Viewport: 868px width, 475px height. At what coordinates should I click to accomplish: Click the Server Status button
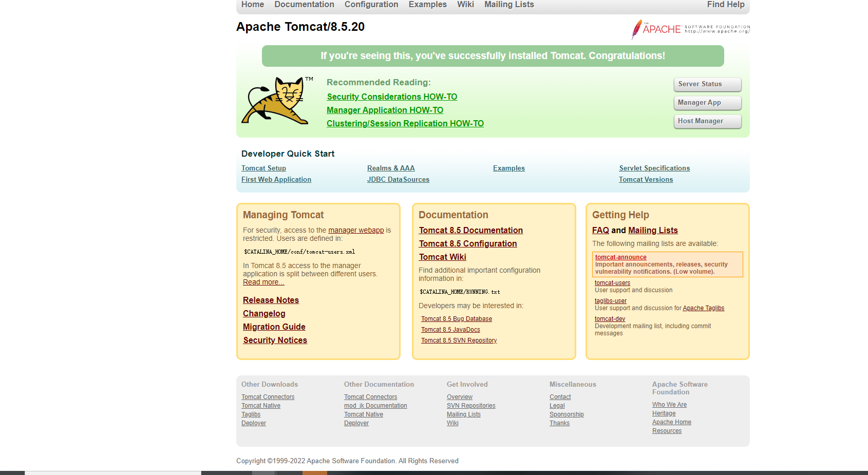(708, 84)
